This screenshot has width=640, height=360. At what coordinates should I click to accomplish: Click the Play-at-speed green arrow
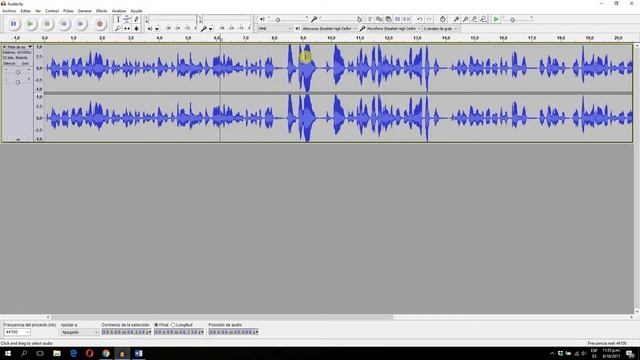pos(496,19)
